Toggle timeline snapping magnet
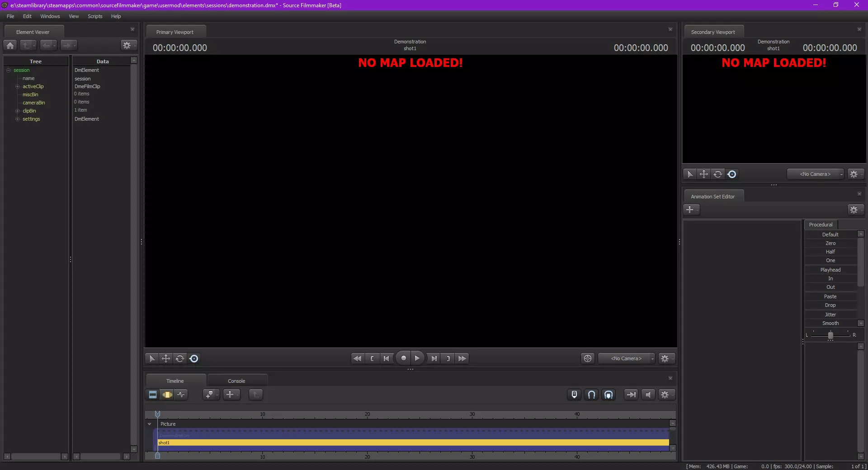The image size is (868, 470). (x=591, y=395)
